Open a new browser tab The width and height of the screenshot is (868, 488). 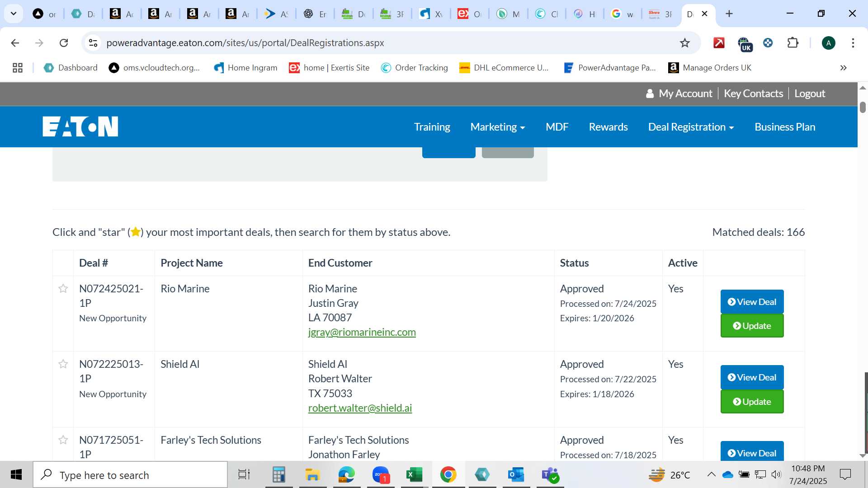point(729,14)
